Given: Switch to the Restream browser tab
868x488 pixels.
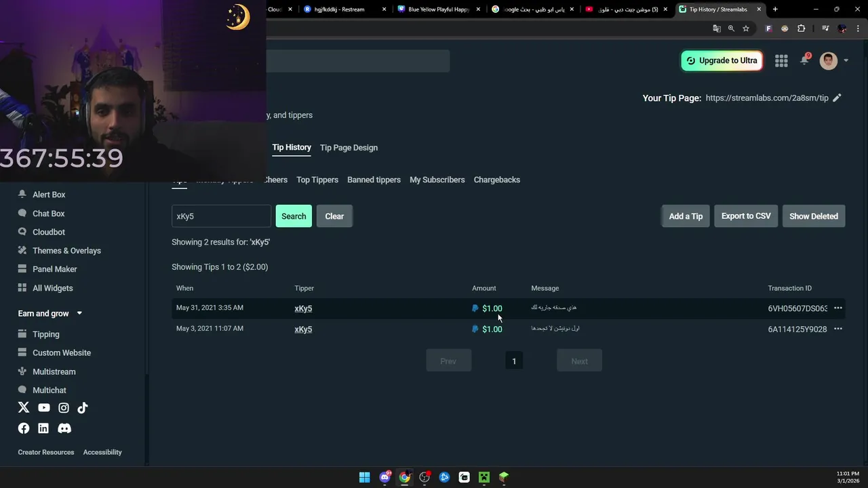Looking at the screenshot, I should 345,9.
